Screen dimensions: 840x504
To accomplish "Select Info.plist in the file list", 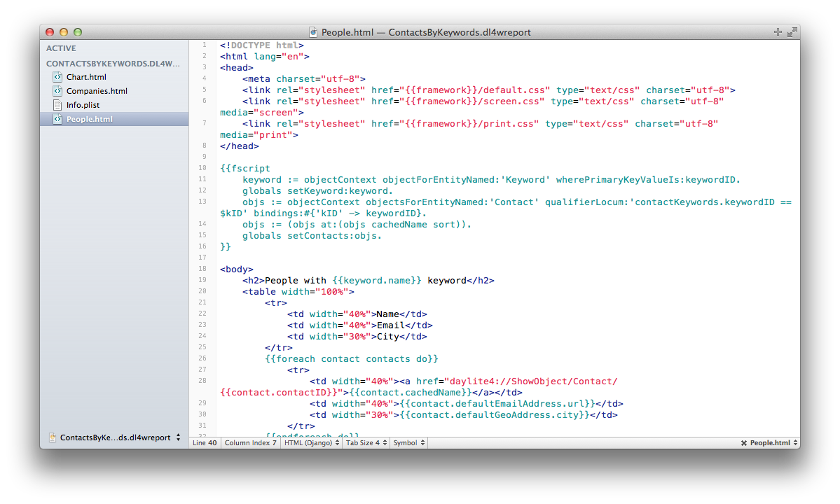I will pyautogui.click(x=83, y=105).
